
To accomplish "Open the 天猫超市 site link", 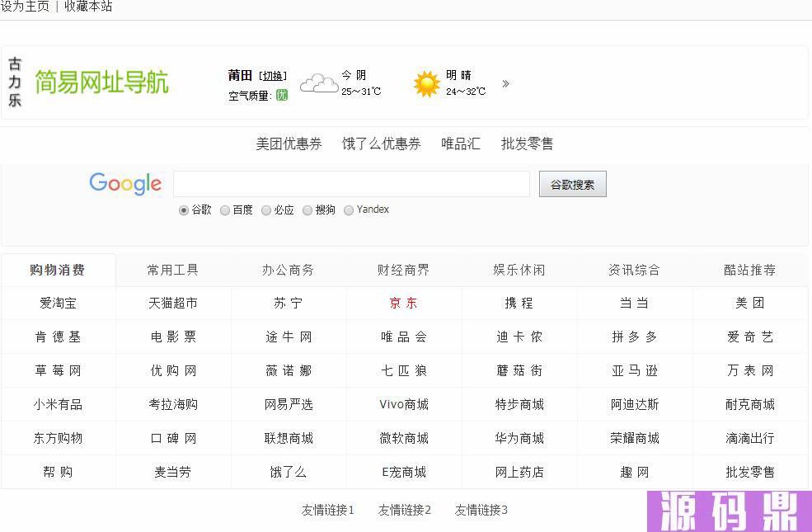I will click(173, 303).
